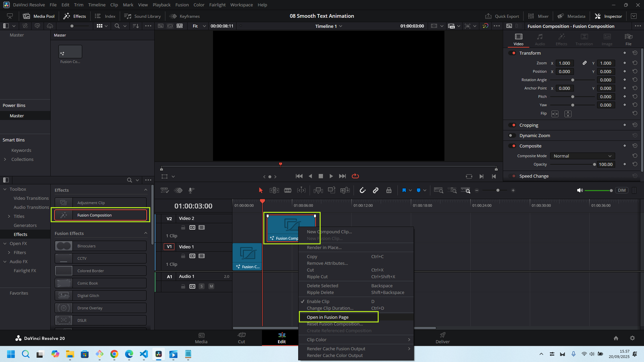Click the Quick Export button
644x362 pixels.
tap(502, 16)
